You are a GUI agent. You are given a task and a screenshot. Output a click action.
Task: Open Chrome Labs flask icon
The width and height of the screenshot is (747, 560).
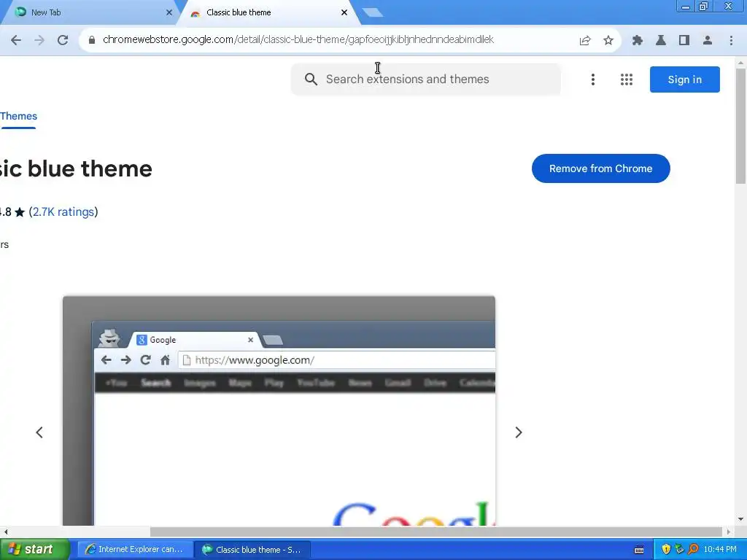click(661, 40)
